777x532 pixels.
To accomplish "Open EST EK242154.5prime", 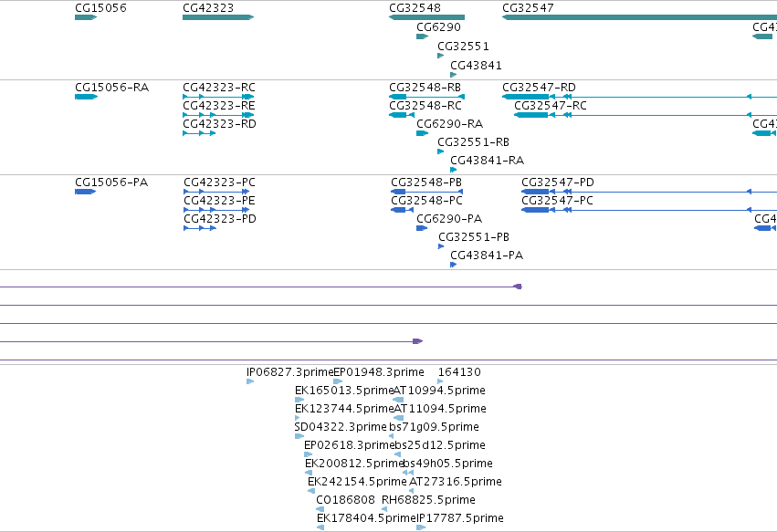I will click(x=357, y=482).
